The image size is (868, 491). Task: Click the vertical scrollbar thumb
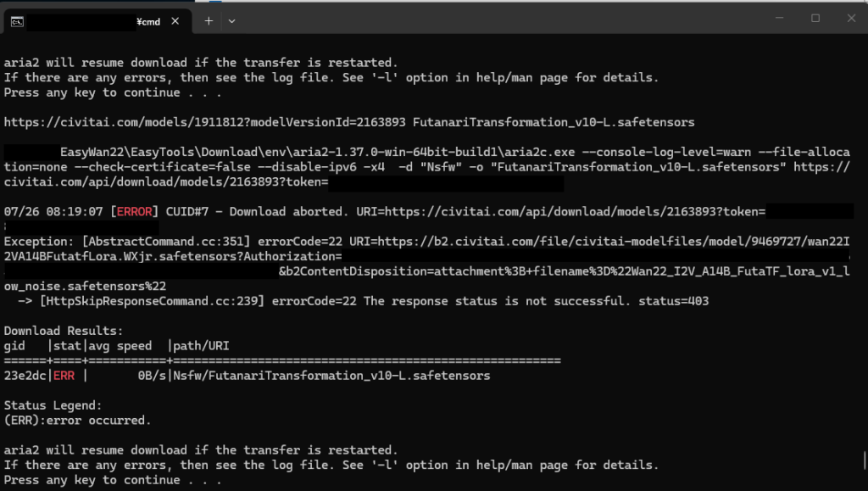pos(864,460)
